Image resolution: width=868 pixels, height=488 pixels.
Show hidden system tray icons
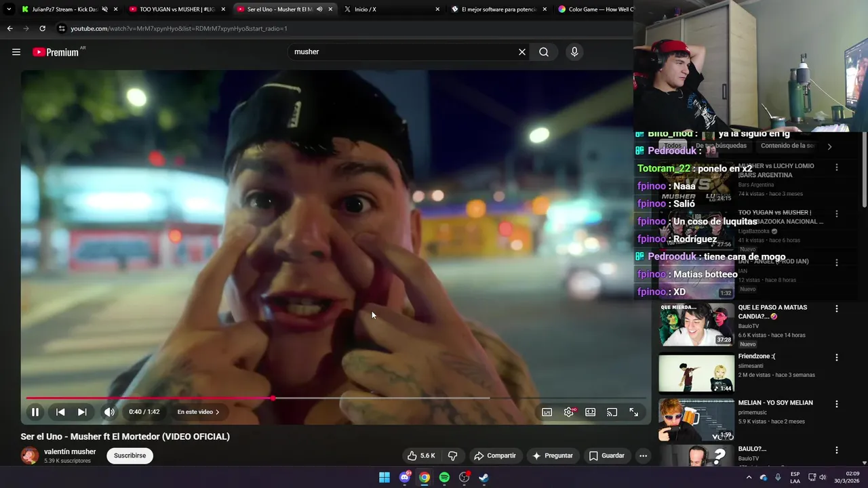(749, 477)
